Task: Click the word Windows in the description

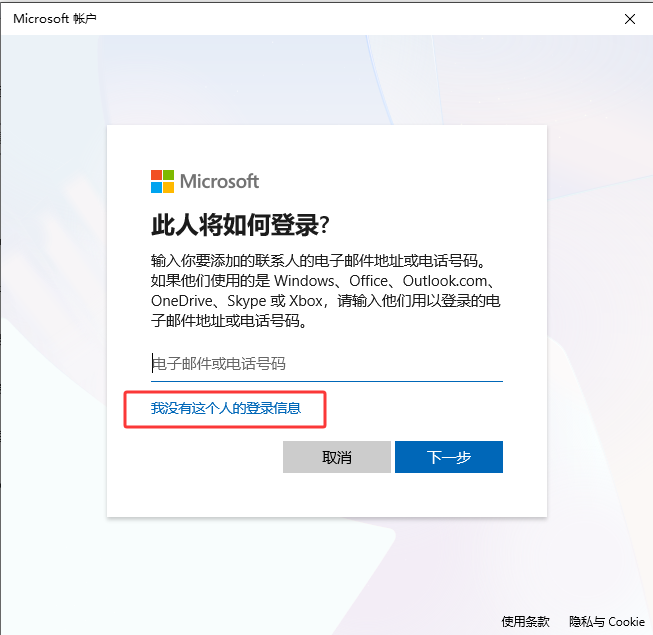Action: click(304, 281)
